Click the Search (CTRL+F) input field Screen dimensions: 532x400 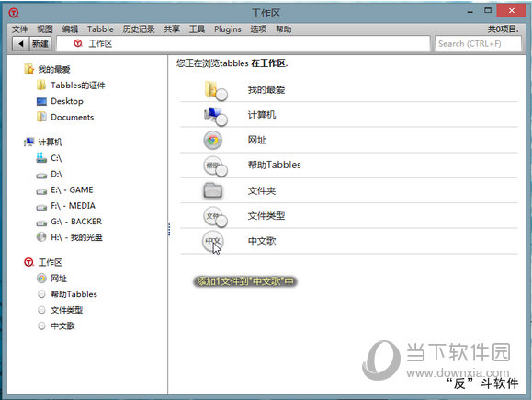478,44
